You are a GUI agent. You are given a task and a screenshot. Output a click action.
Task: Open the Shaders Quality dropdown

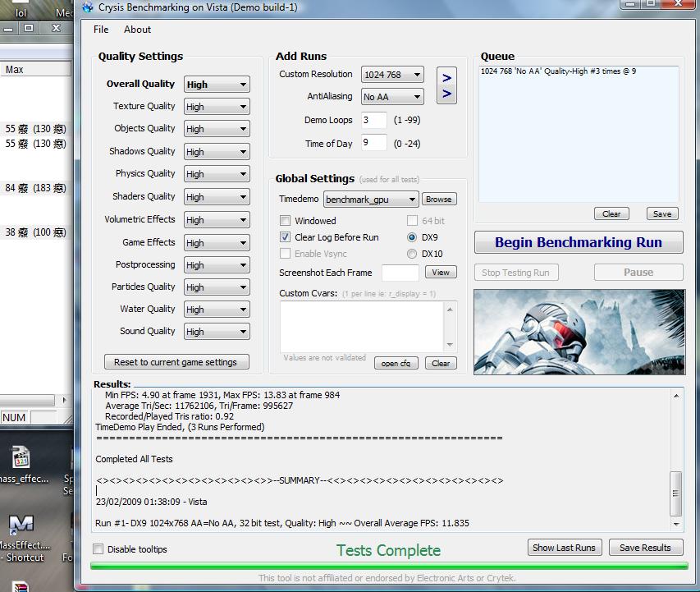coord(217,197)
